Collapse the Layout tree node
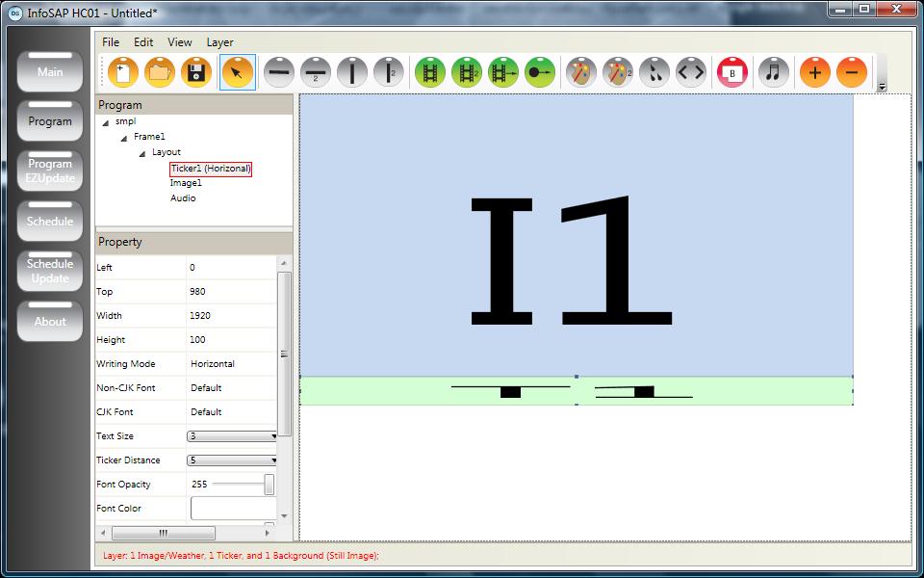Viewport: 924px width, 578px height. pyautogui.click(x=141, y=153)
